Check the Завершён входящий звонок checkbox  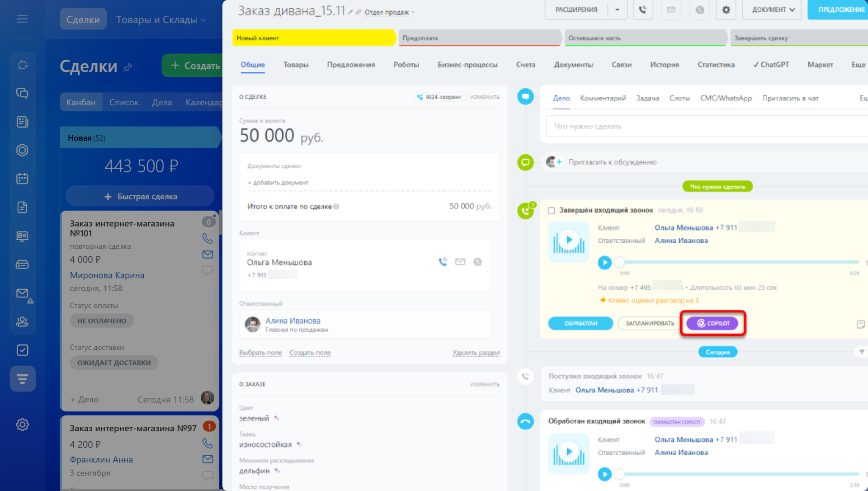pos(551,211)
